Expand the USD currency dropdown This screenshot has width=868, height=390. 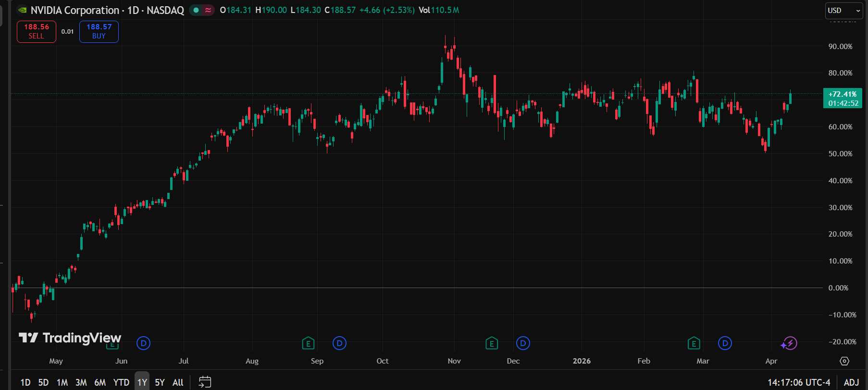(x=844, y=11)
